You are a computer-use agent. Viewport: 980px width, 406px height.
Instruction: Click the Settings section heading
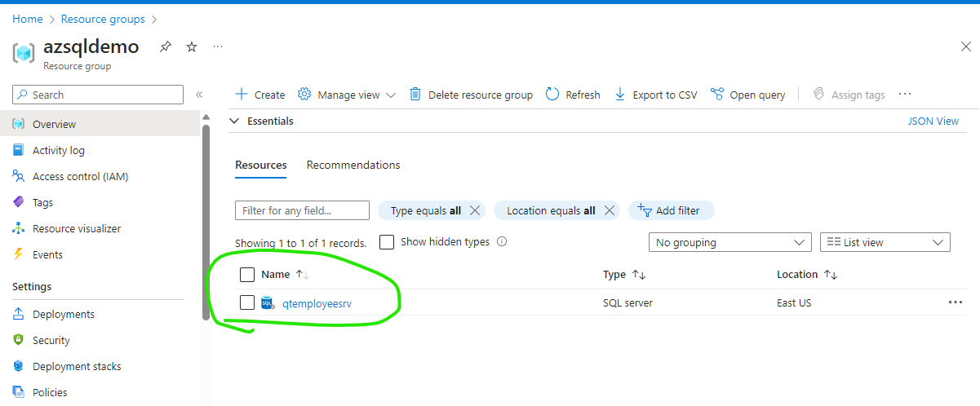pos(32,286)
